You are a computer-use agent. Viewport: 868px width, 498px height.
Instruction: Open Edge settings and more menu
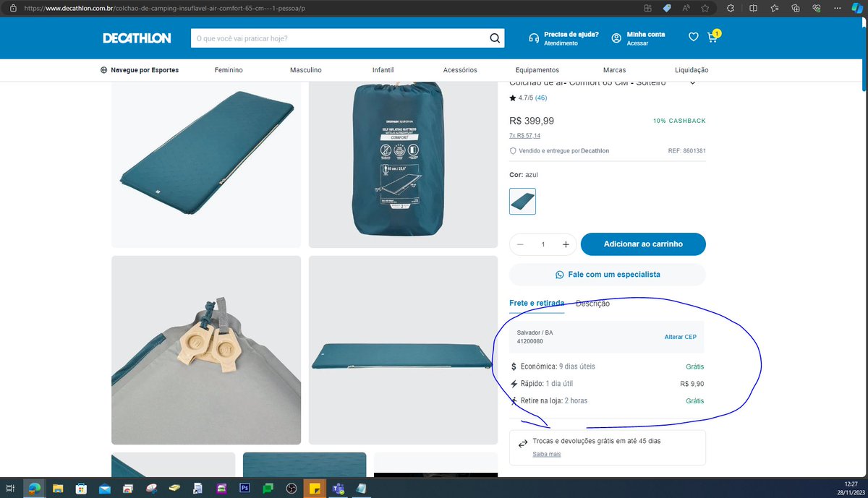(x=837, y=7)
